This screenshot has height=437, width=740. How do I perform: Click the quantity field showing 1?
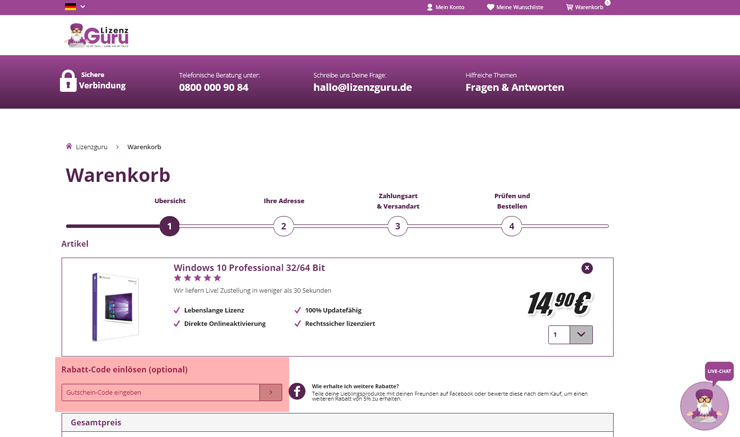[x=559, y=335]
